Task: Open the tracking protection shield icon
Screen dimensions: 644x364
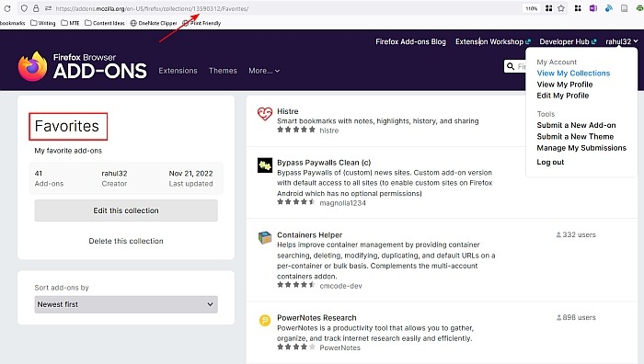Action: [x=24, y=8]
